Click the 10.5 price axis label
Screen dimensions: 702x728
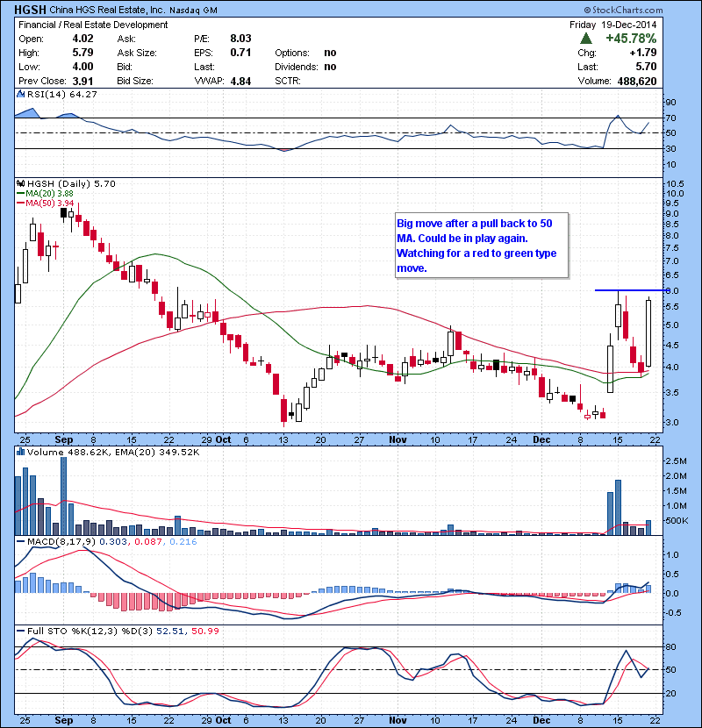[675, 184]
